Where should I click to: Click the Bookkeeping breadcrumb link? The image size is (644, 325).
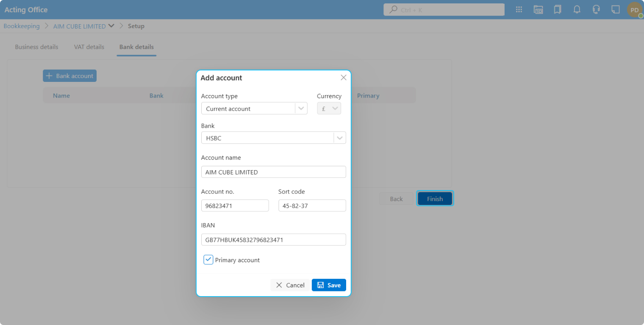pos(22,26)
